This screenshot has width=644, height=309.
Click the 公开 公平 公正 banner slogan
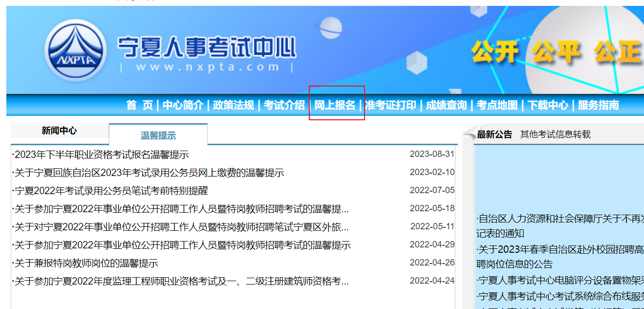pyautogui.click(x=557, y=52)
